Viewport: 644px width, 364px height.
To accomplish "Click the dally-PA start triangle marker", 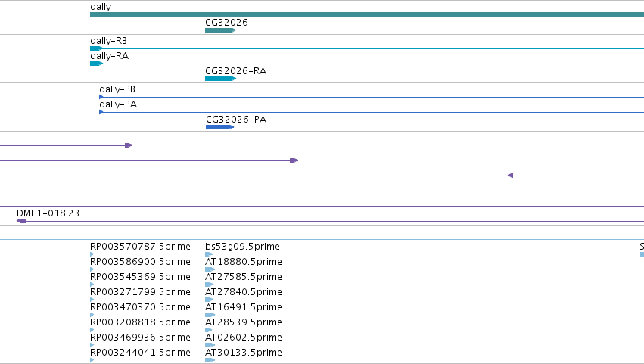I will [x=101, y=112].
